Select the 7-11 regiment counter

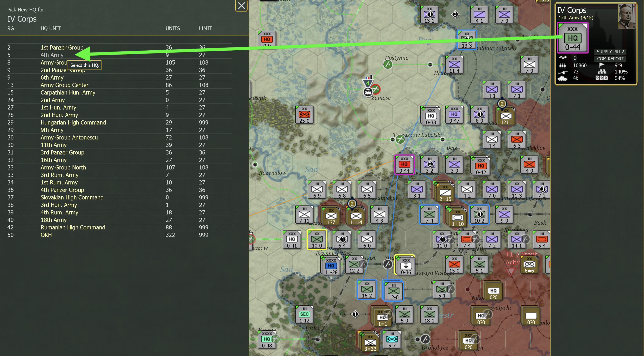(304, 214)
